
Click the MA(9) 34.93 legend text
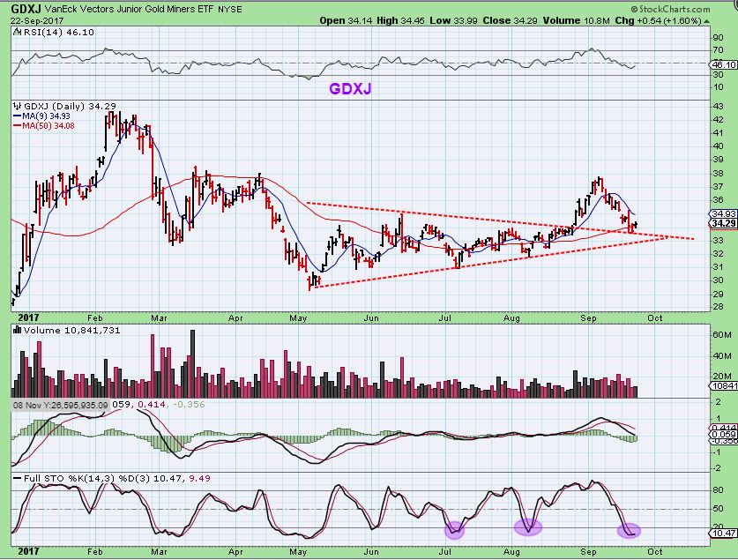(x=46, y=116)
